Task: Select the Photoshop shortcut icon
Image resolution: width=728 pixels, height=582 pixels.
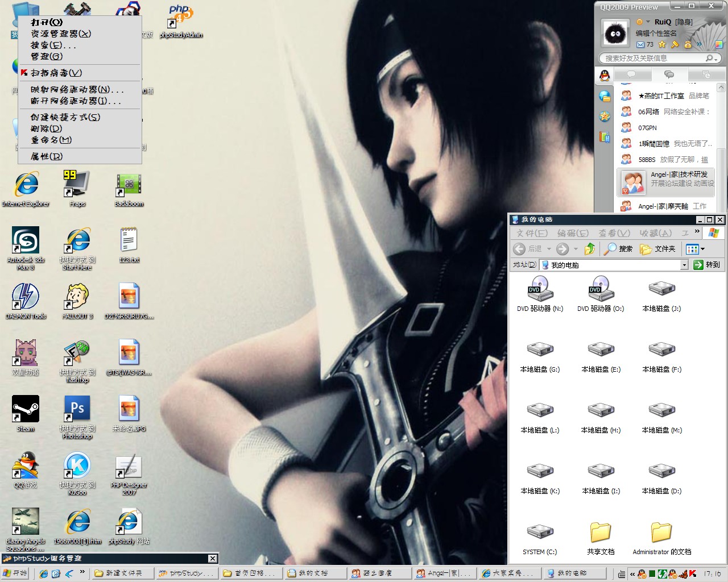Action: [77, 417]
